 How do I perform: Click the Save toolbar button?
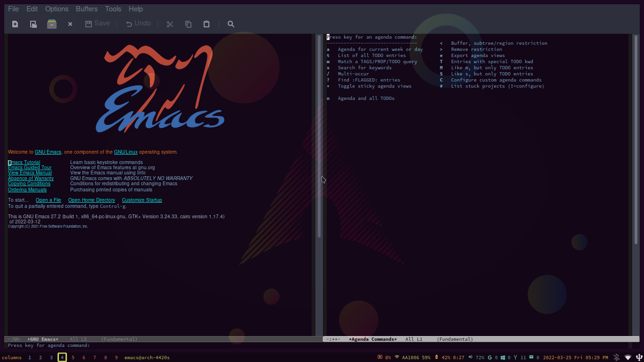98,23
